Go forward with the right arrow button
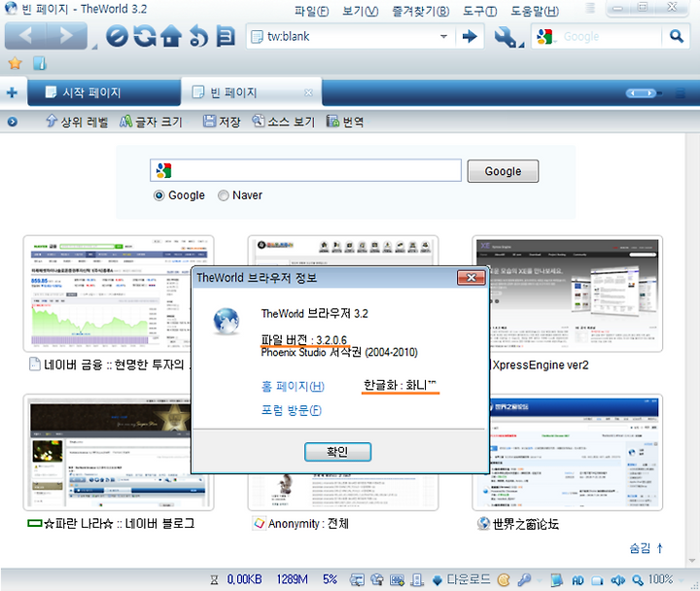 pos(66,36)
